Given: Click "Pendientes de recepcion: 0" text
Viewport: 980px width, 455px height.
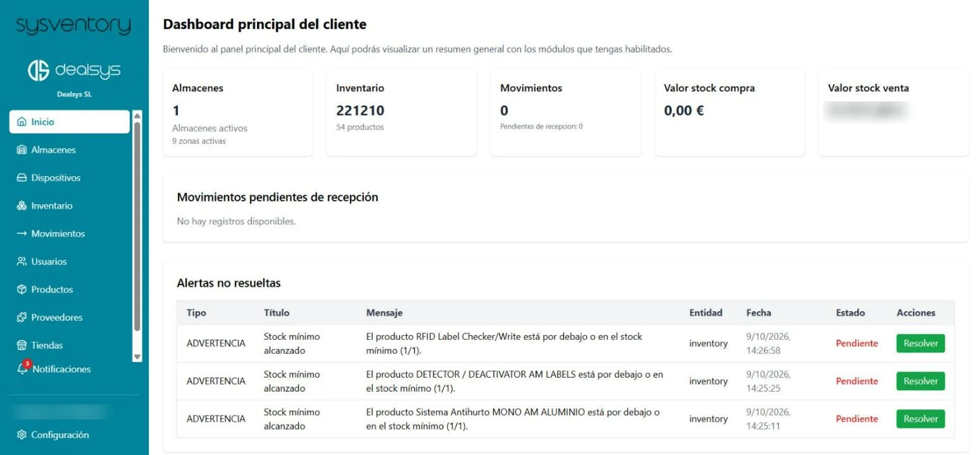Looking at the screenshot, I should click(541, 126).
